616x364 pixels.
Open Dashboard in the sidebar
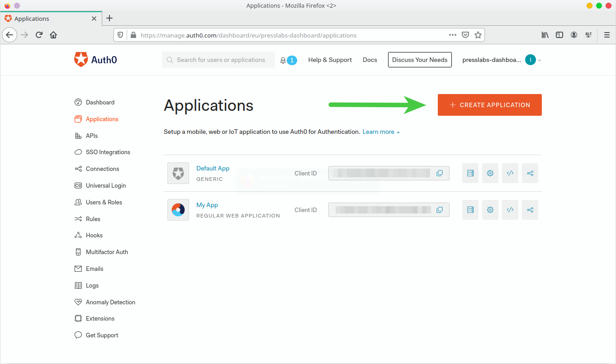click(100, 102)
